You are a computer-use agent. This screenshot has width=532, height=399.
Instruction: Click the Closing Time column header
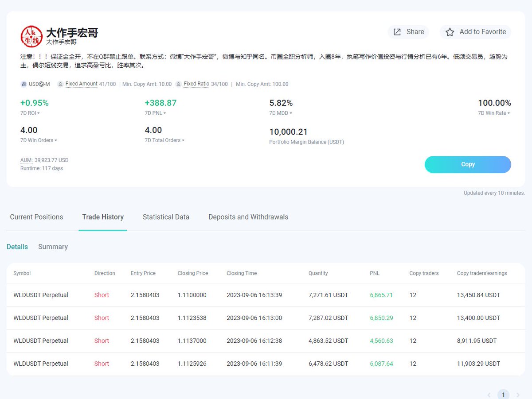click(242, 273)
